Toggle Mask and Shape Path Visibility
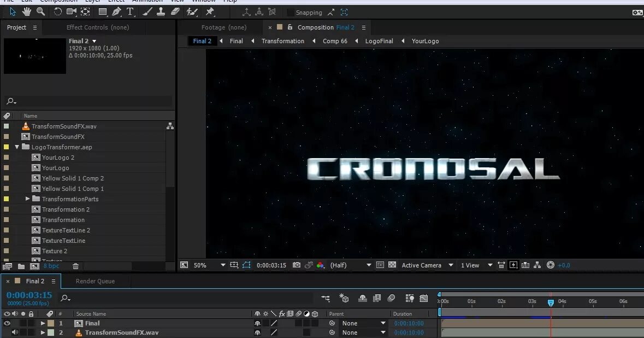This screenshot has width=644, height=338. [246, 265]
